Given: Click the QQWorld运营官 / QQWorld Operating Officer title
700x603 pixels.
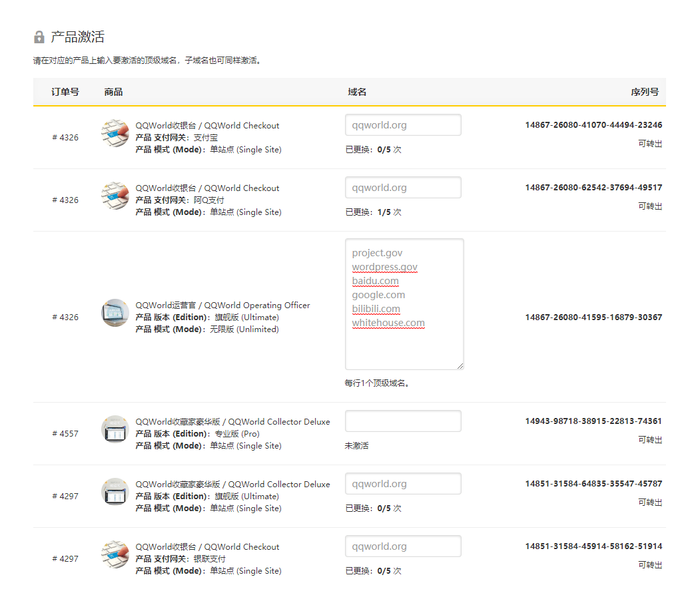Looking at the screenshot, I should point(222,305).
